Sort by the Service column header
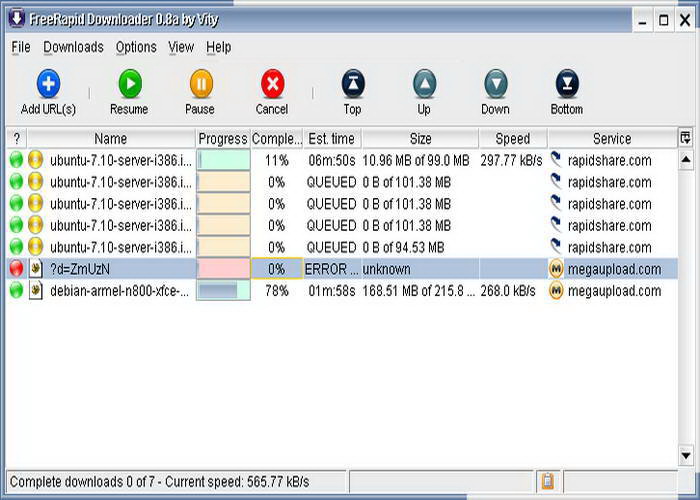 tap(612, 138)
